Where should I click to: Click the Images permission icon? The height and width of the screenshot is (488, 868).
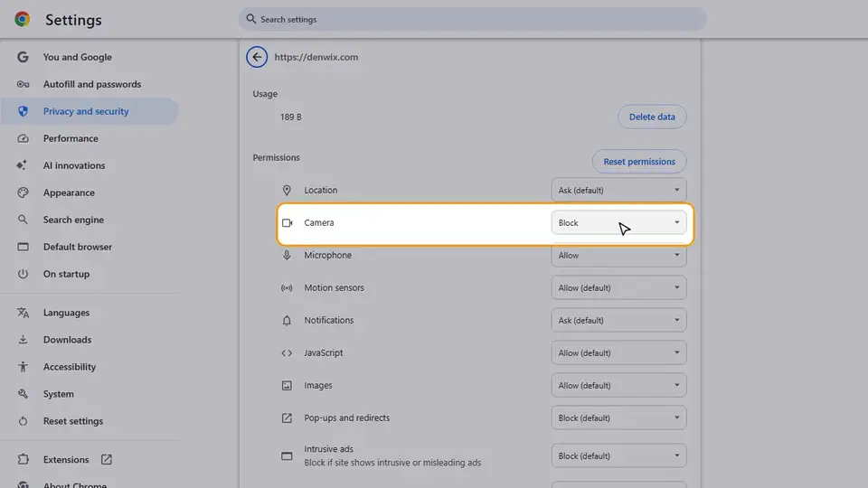tap(287, 386)
